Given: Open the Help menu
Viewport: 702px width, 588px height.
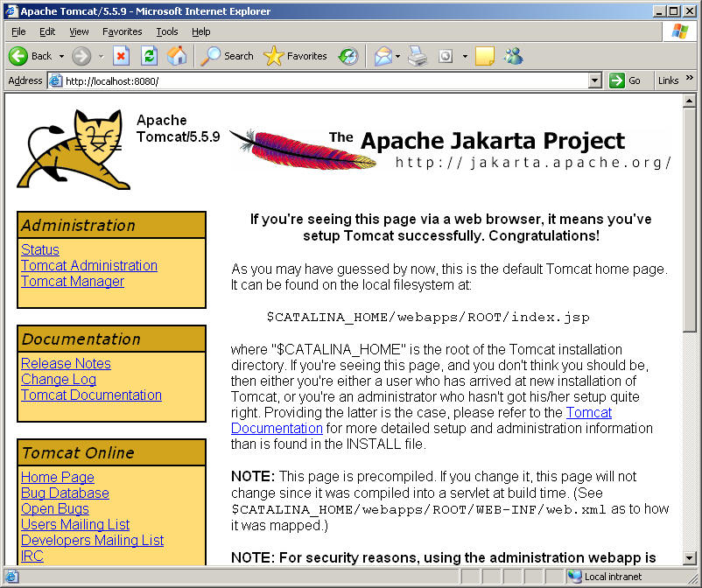Looking at the screenshot, I should 201,31.
